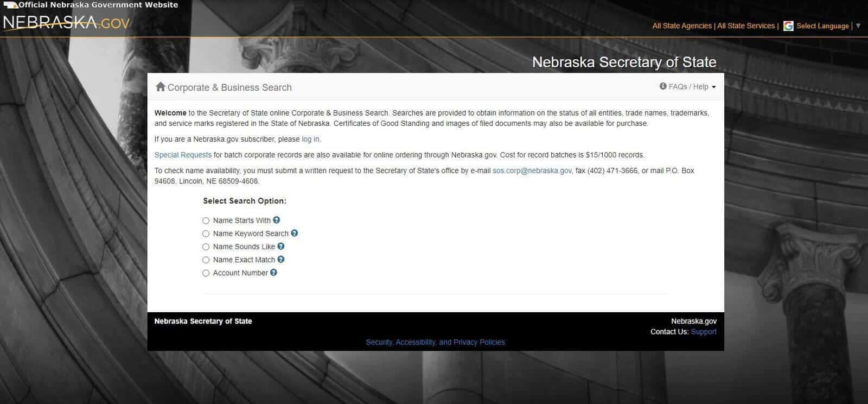Open help tooltip for Name Exact Match
Image resolution: width=868 pixels, height=404 pixels.
tap(281, 260)
